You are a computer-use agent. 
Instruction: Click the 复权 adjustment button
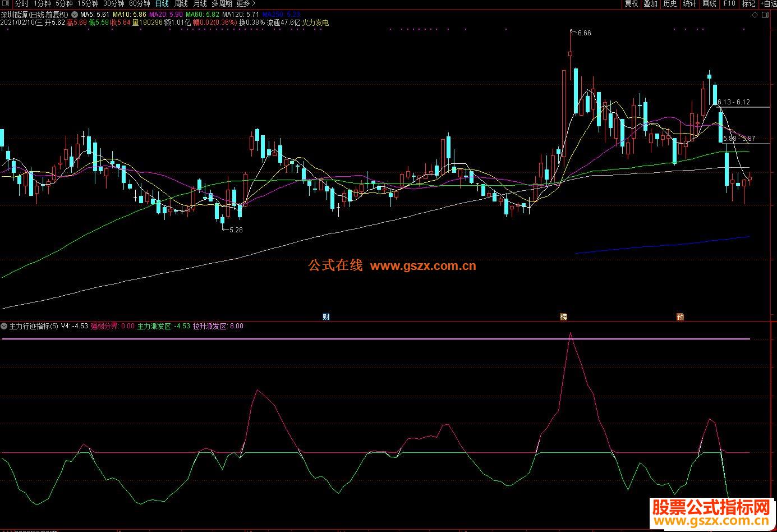click(631, 4)
